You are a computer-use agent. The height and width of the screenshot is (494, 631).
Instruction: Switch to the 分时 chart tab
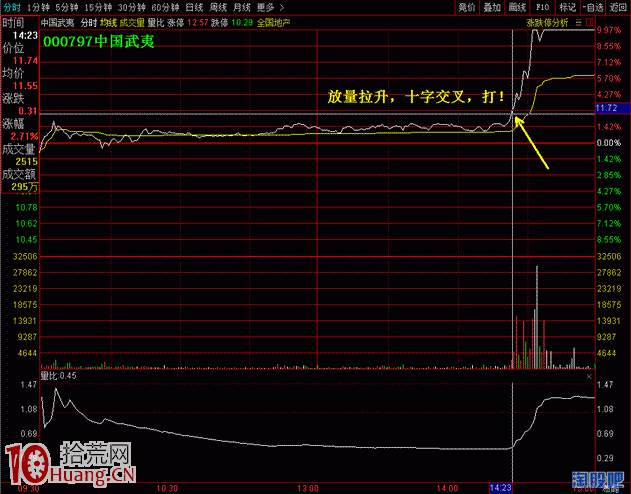pos(12,7)
